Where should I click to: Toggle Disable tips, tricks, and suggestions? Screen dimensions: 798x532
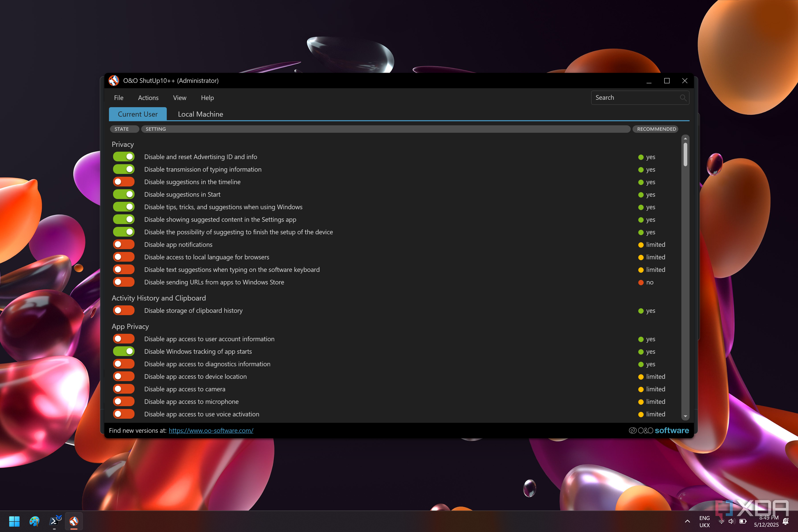point(124,207)
